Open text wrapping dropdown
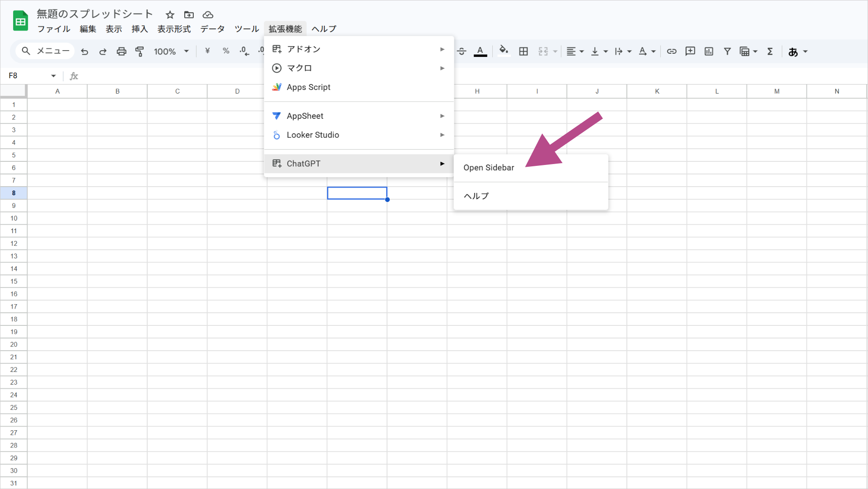 [623, 52]
